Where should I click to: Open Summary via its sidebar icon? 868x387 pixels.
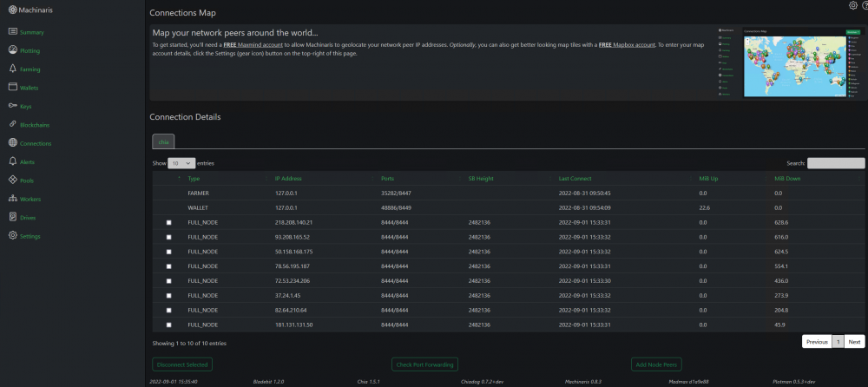click(13, 31)
